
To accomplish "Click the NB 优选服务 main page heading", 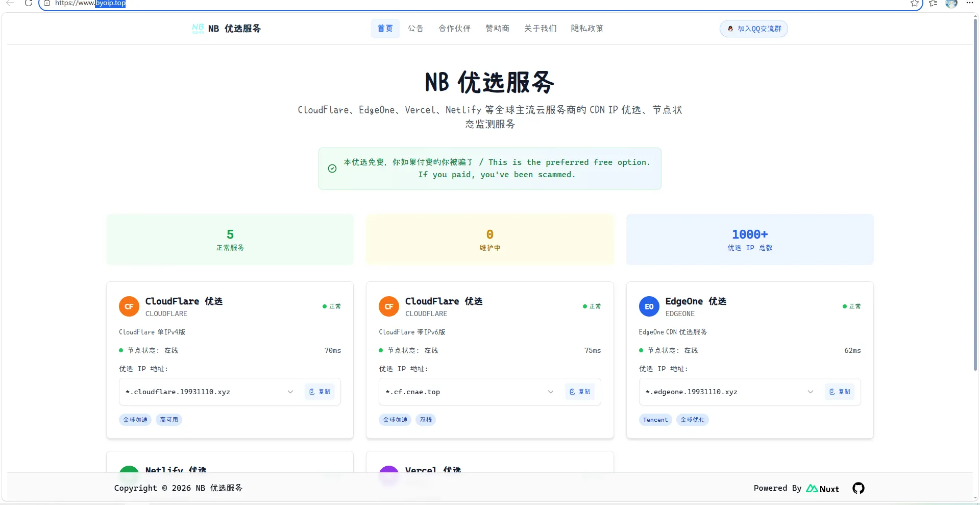I will click(489, 82).
